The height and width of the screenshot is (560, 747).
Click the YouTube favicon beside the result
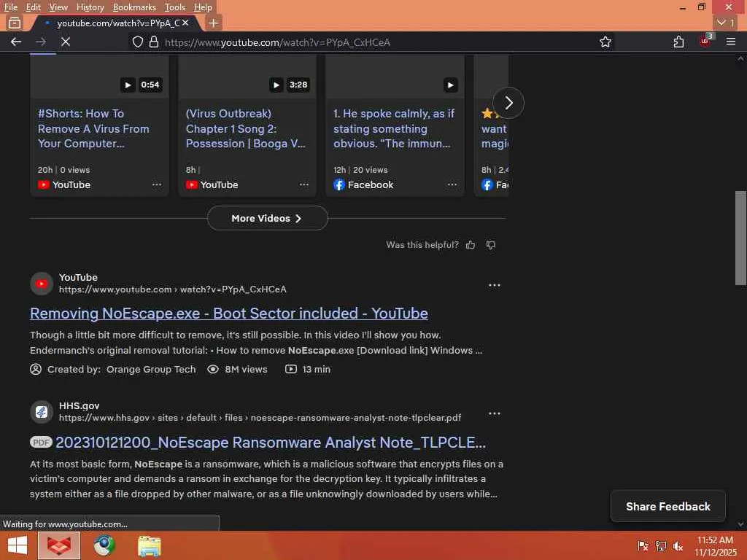pyautogui.click(x=42, y=284)
